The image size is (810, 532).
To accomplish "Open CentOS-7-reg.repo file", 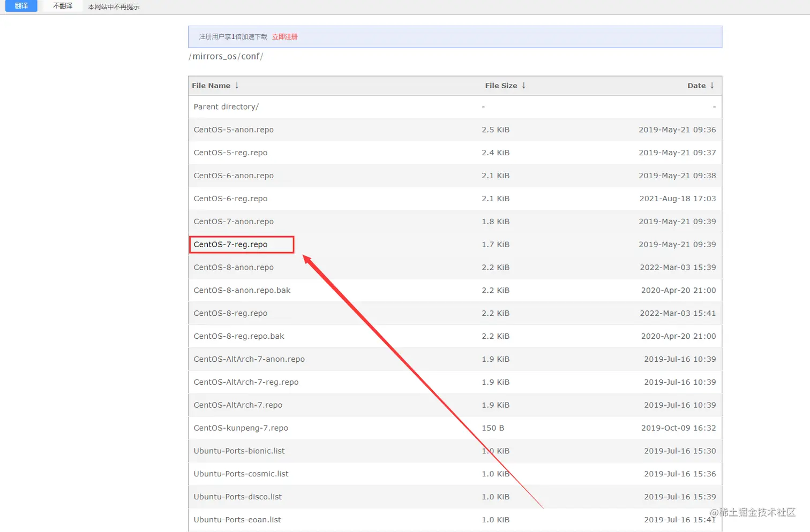I will (x=230, y=245).
